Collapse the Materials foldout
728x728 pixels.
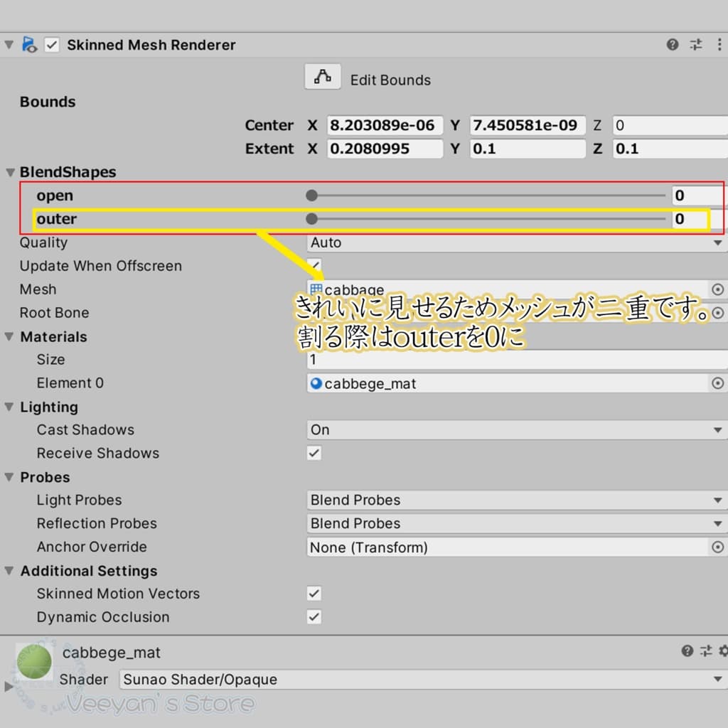click(10, 336)
